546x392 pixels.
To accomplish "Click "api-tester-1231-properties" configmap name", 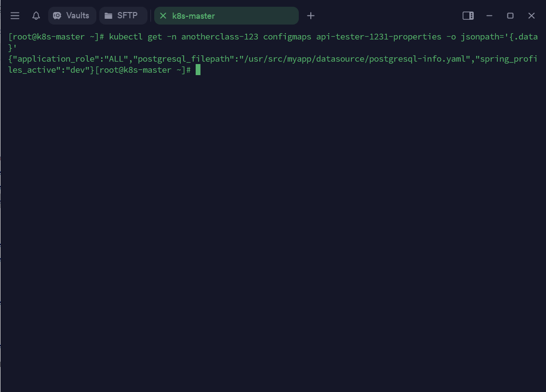I will (x=378, y=37).
